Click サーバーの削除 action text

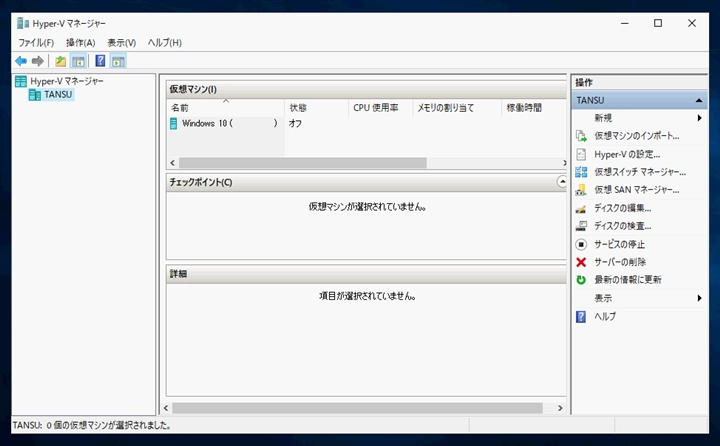tap(620, 262)
